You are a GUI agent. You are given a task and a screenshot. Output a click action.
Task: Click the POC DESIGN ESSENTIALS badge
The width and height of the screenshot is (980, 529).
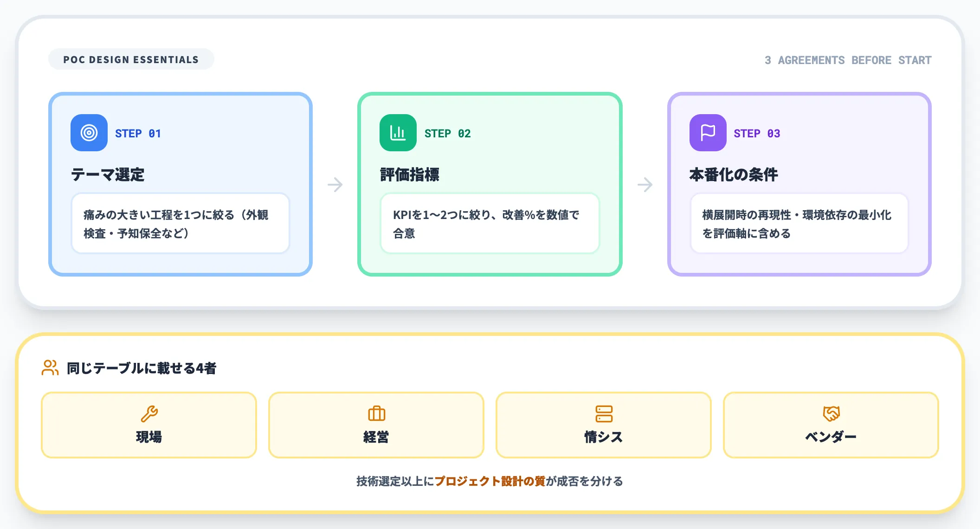[131, 59]
